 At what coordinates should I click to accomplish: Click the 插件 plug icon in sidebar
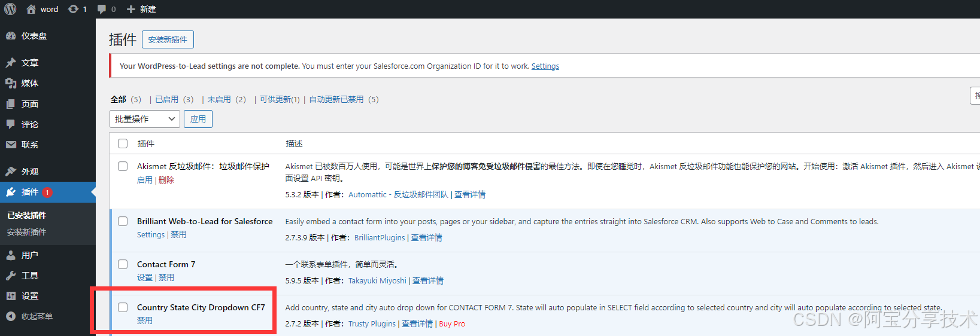11,192
